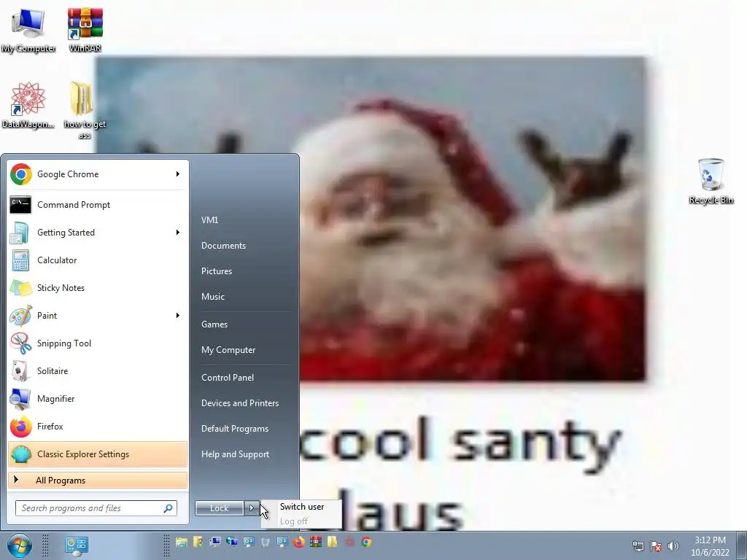This screenshot has height=560, width=747.
Task: Click the Chrome icon in the taskbar
Action: 366,542
